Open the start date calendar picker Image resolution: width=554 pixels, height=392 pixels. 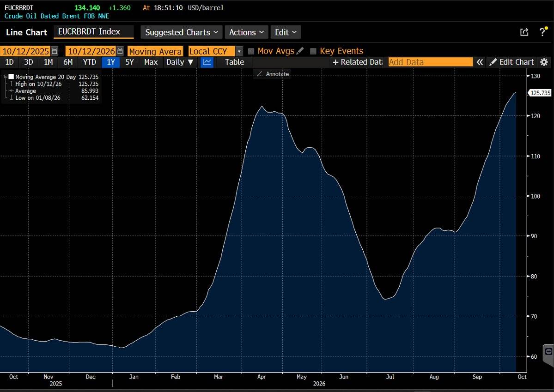point(55,51)
